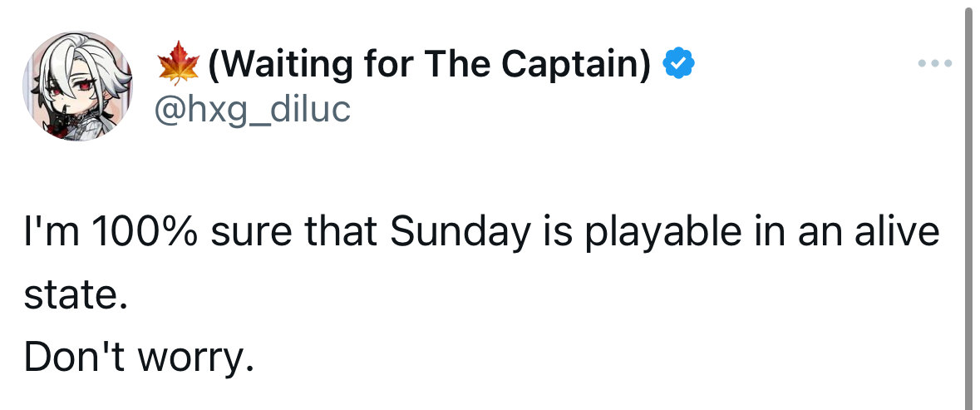This screenshot has height=410, width=980.
Task: Click the word "Sunday" in the tweet
Action: tap(459, 234)
